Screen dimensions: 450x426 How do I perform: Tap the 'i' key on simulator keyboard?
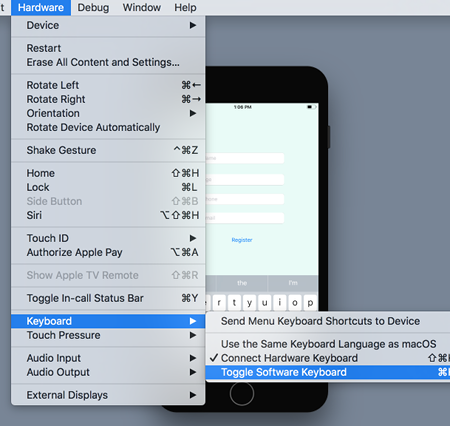(280, 303)
